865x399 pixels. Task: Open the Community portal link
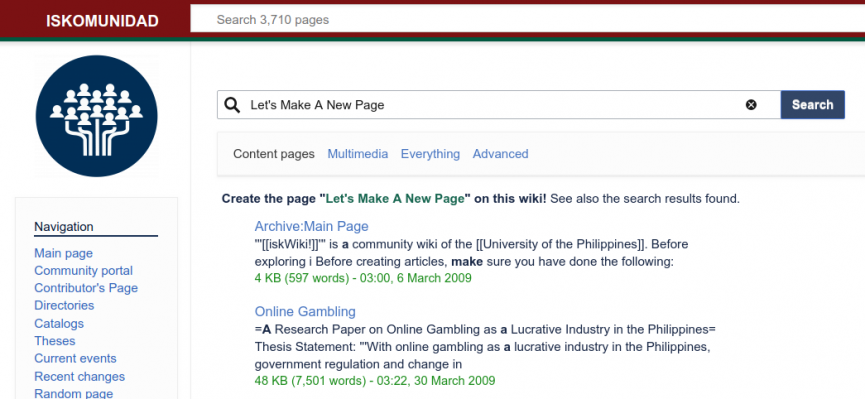83,271
